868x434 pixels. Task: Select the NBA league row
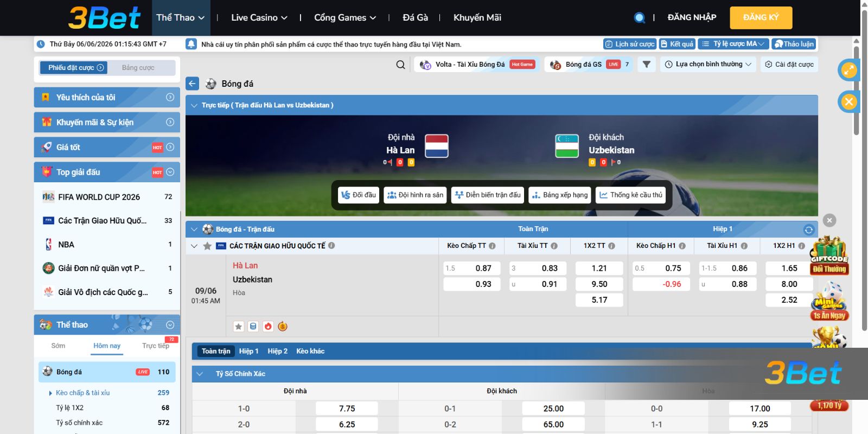point(107,245)
